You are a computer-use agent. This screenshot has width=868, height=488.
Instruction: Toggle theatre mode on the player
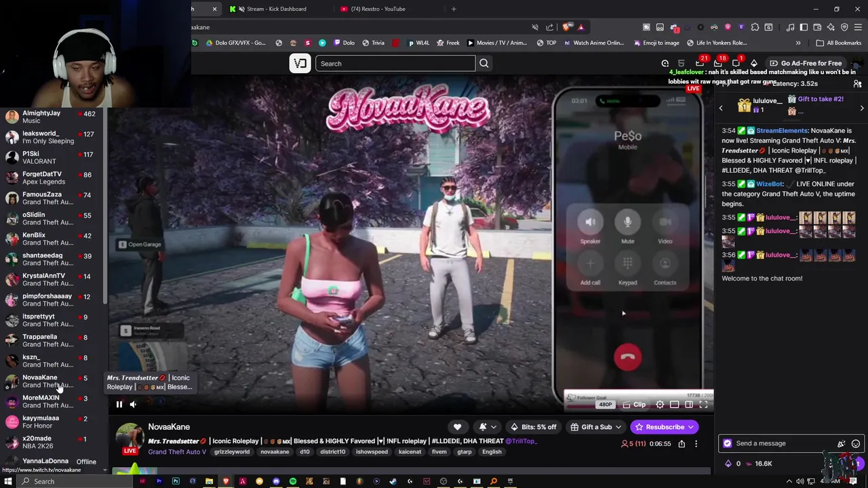pos(689,405)
